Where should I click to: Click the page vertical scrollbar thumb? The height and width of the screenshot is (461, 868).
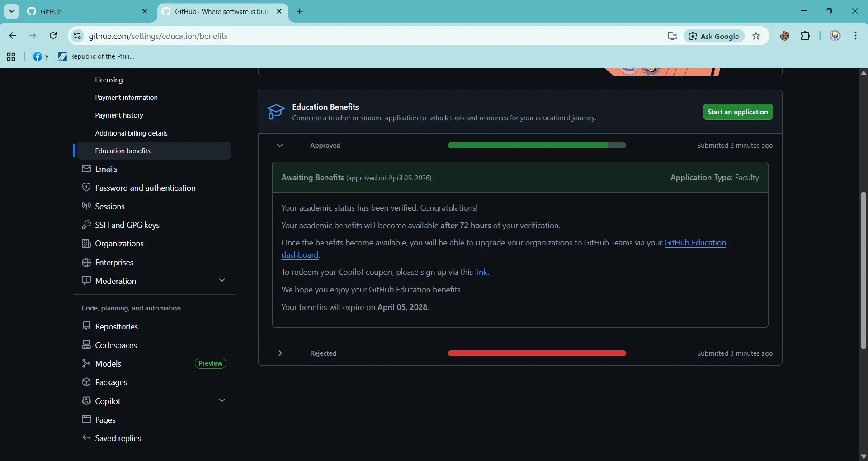[x=863, y=270]
